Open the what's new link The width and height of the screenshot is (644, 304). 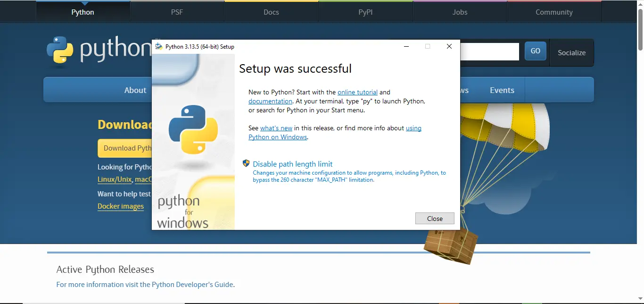coord(276,128)
